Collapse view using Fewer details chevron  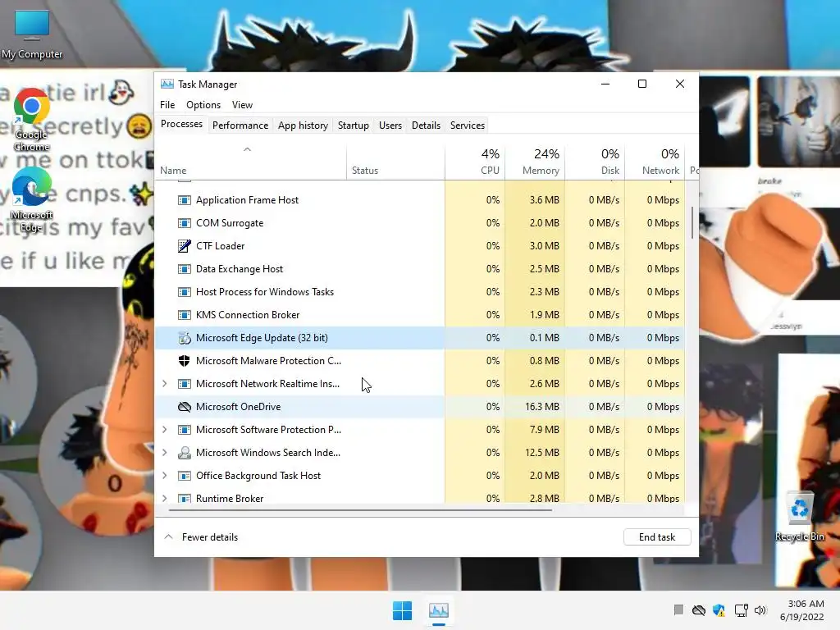click(x=168, y=536)
